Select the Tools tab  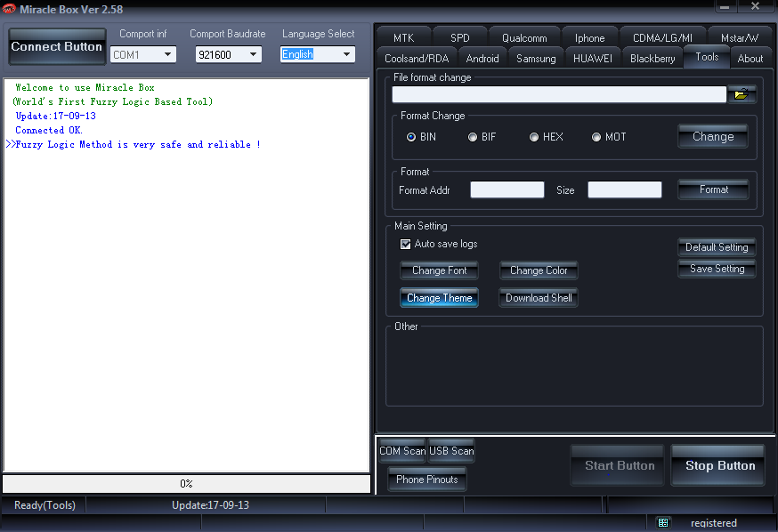(x=707, y=57)
